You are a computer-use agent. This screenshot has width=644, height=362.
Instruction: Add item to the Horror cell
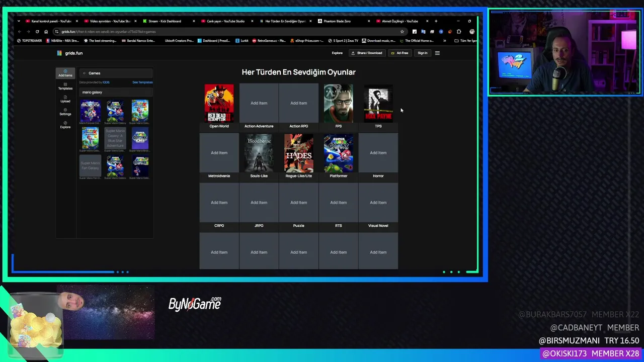coord(378,153)
